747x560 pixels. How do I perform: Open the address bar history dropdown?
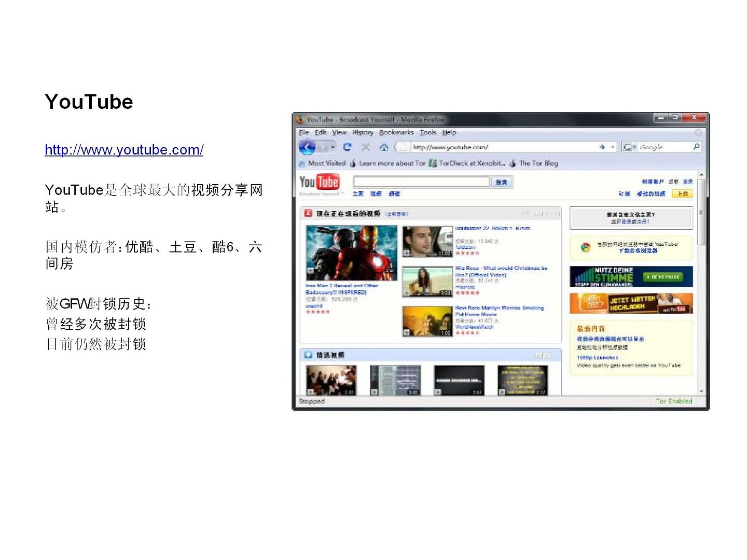613,147
